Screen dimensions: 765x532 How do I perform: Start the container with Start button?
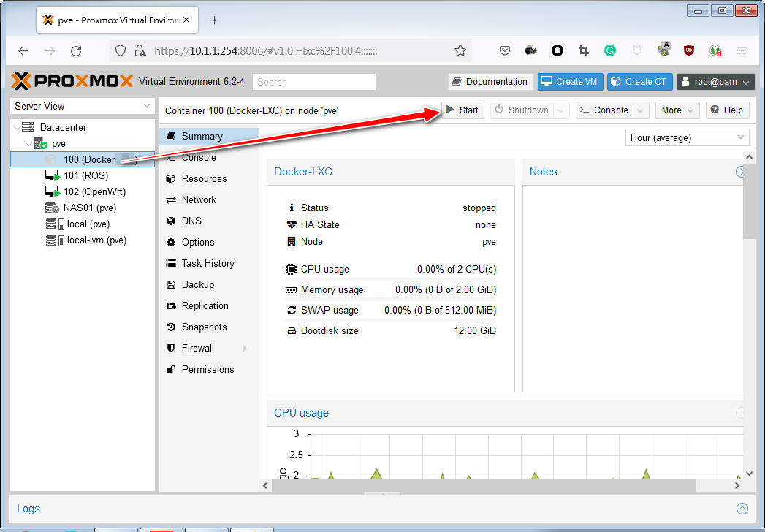(x=462, y=110)
